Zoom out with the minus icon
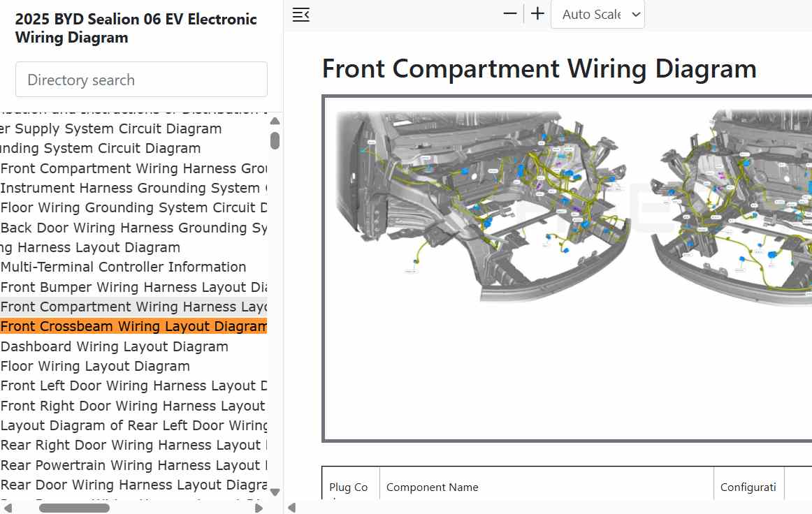 (510, 14)
